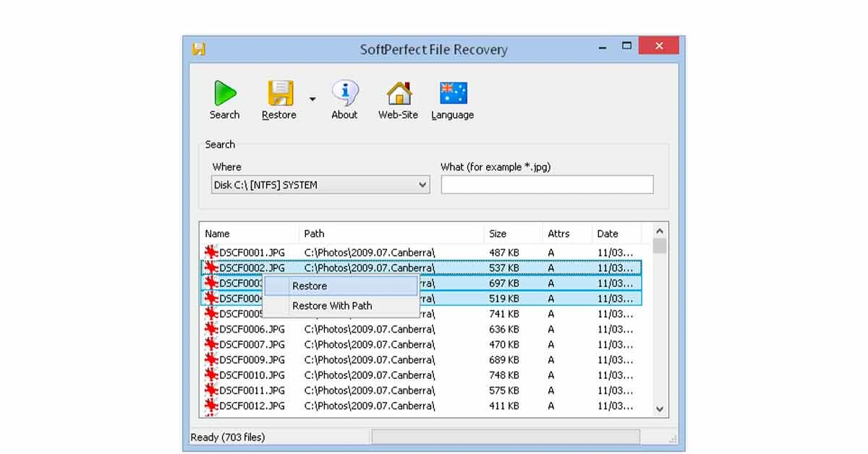The image size is (868, 454).
Task: Open the Restore dropdown arrow
Action: coord(312,98)
